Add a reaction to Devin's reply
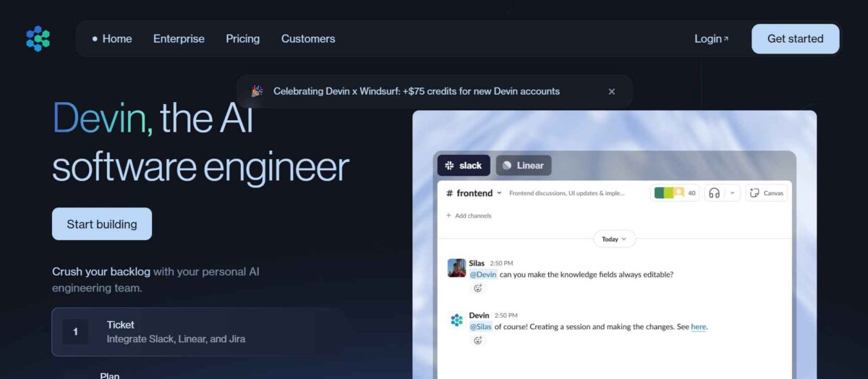 coord(477,341)
